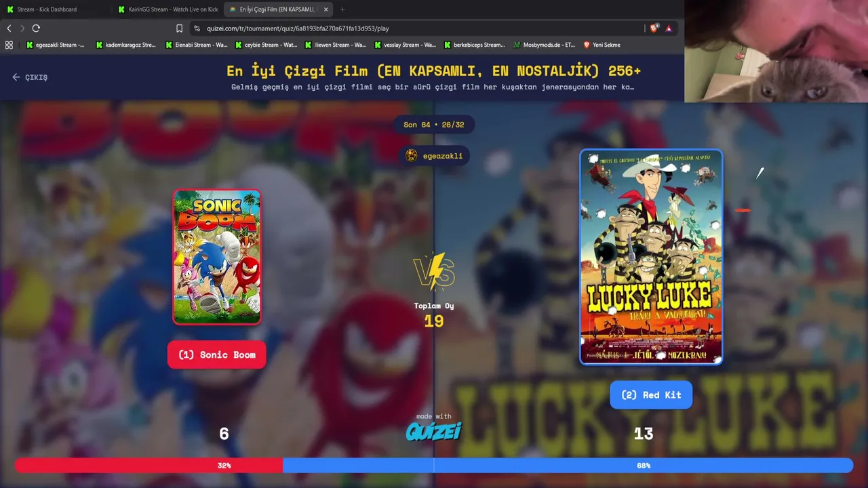Open the lliewen Stream bookmark
Image resolution: width=868 pixels, height=488 pixels.
pos(335,45)
